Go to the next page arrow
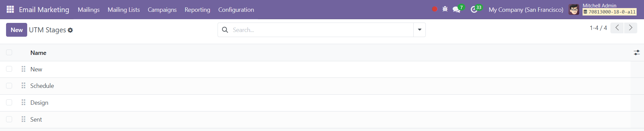644x131 pixels. (x=631, y=28)
